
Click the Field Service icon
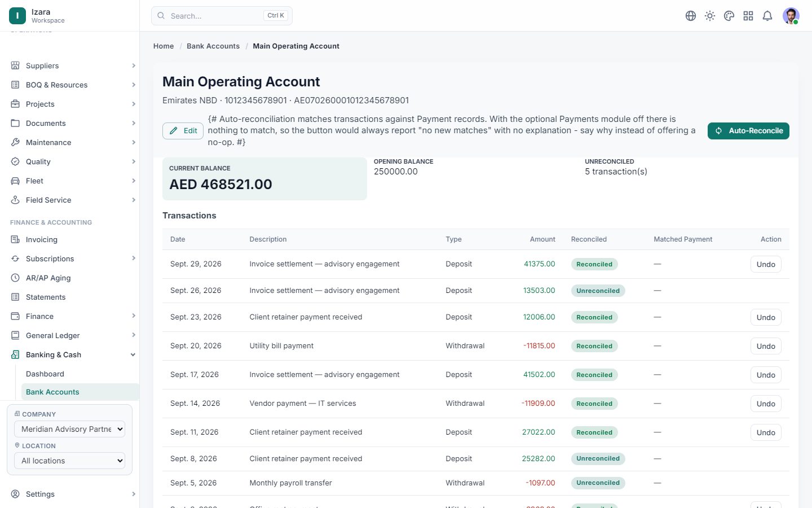point(15,200)
